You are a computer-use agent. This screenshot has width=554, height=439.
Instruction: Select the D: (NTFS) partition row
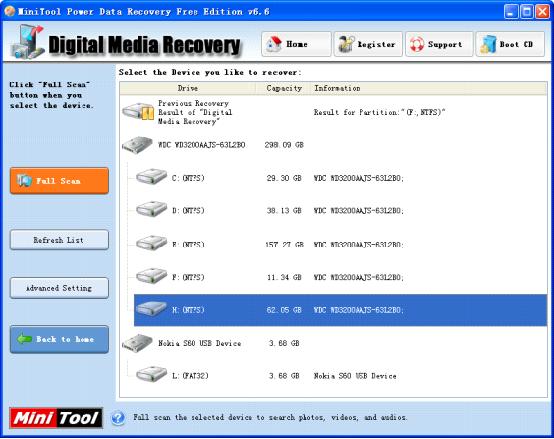(x=340, y=210)
